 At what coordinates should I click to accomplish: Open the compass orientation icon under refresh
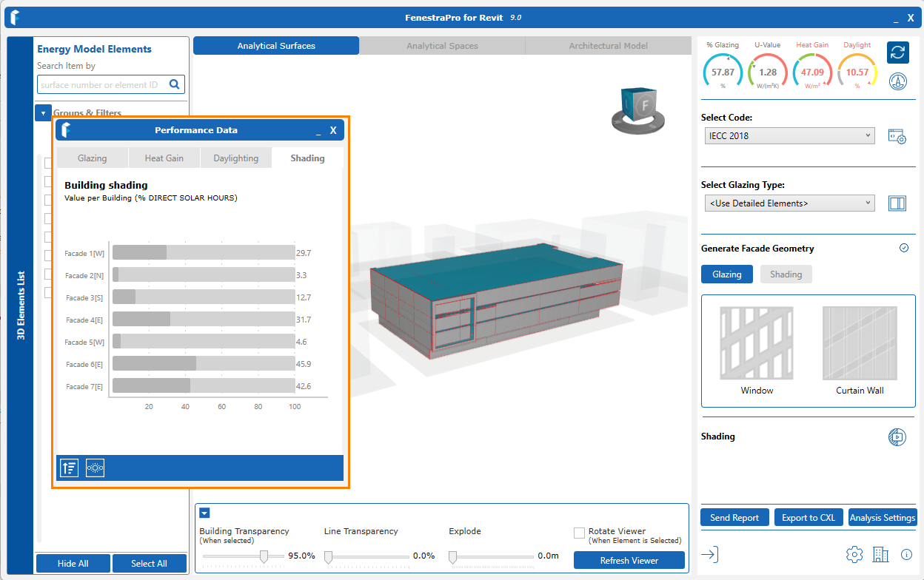click(898, 82)
